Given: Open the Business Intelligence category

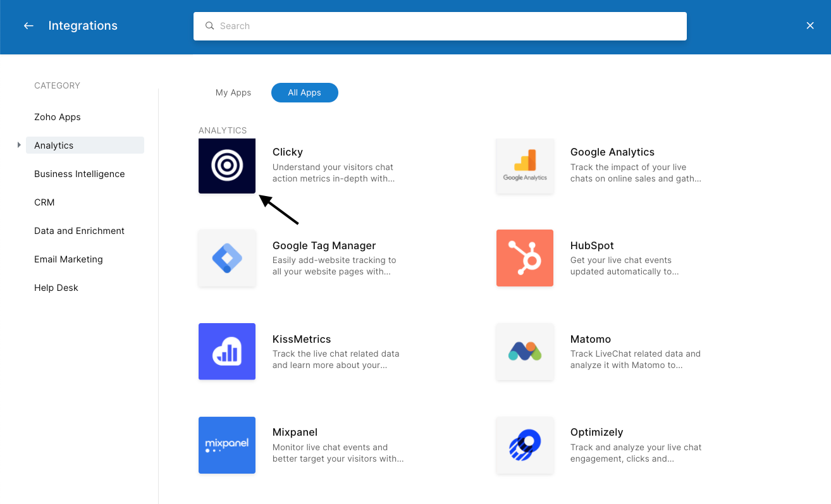Looking at the screenshot, I should pyautogui.click(x=80, y=174).
